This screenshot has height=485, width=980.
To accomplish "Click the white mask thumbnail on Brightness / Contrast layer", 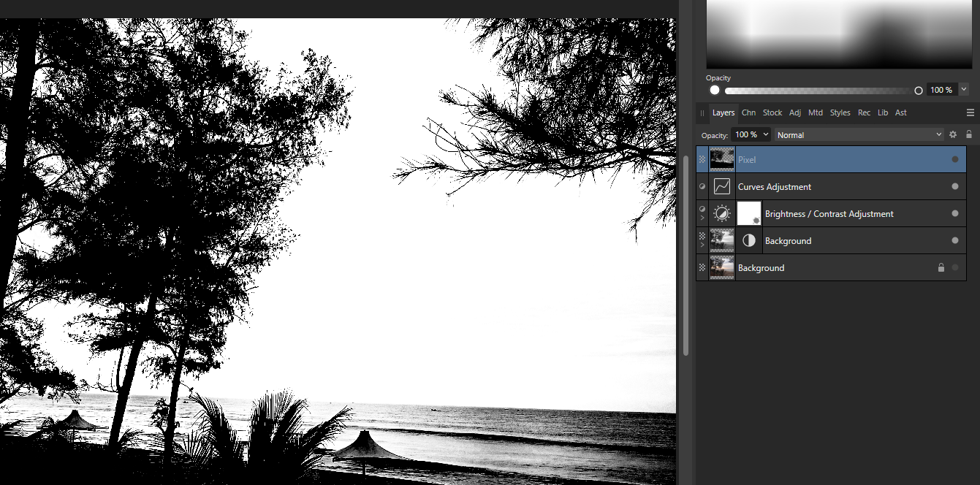I will [x=749, y=213].
